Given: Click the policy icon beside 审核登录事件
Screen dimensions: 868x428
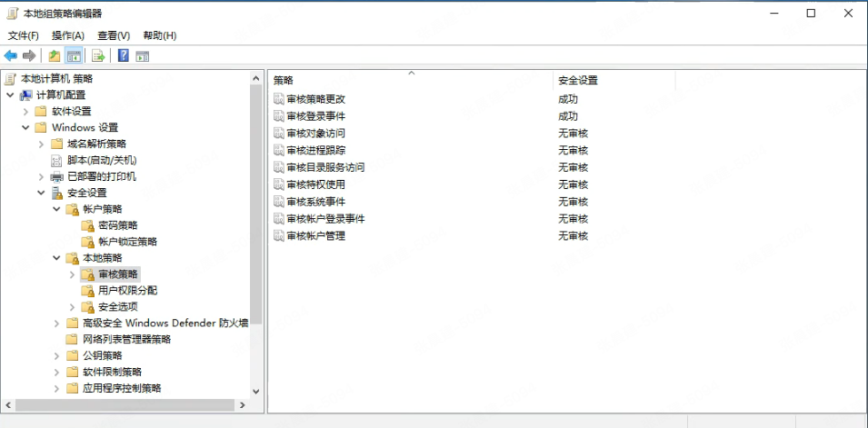Looking at the screenshot, I should point(279,116).
